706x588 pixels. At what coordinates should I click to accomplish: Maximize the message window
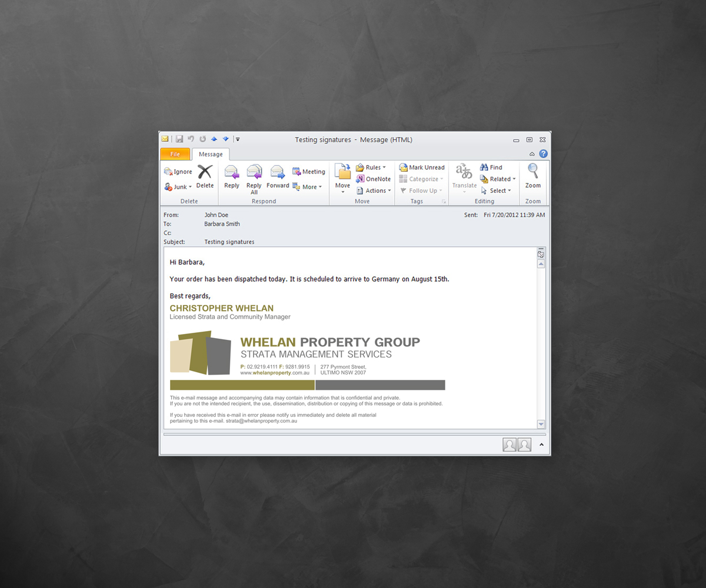(529, 139)
